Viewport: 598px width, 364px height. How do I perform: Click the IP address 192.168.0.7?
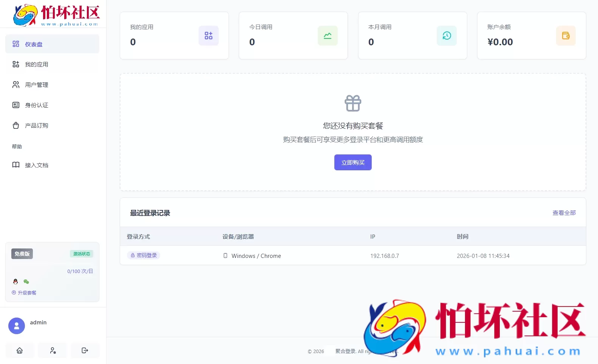tap(385, 256)
